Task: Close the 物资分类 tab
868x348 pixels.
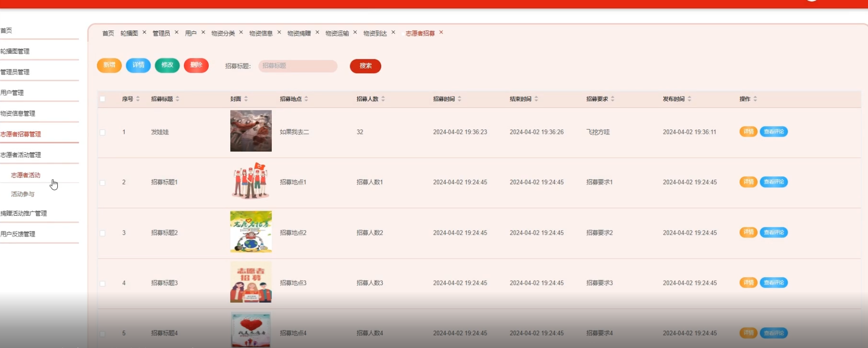Action: coord(241,33)
